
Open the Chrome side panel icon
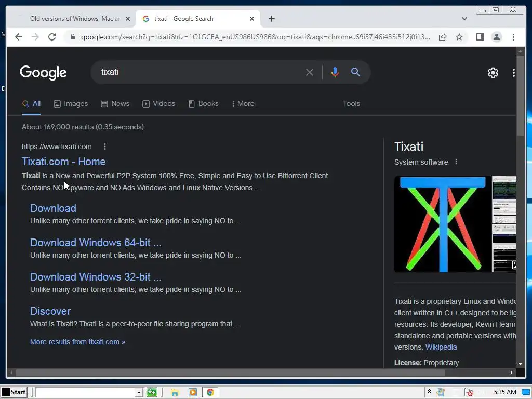[480, 37]
